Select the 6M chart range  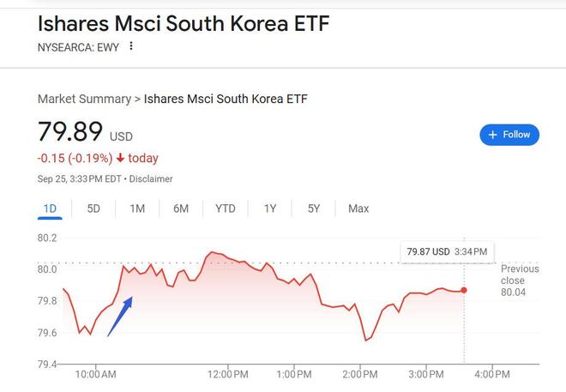pos(181,208)
